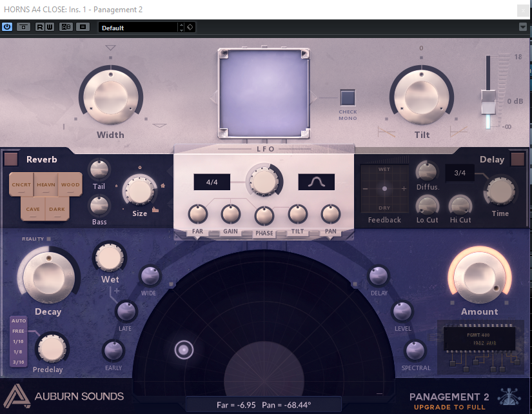The height and width of the screenshot is (414, 532).
Task: Click the delay Diffus. knob
Action: pyautogui.click(x=427, y=172)
